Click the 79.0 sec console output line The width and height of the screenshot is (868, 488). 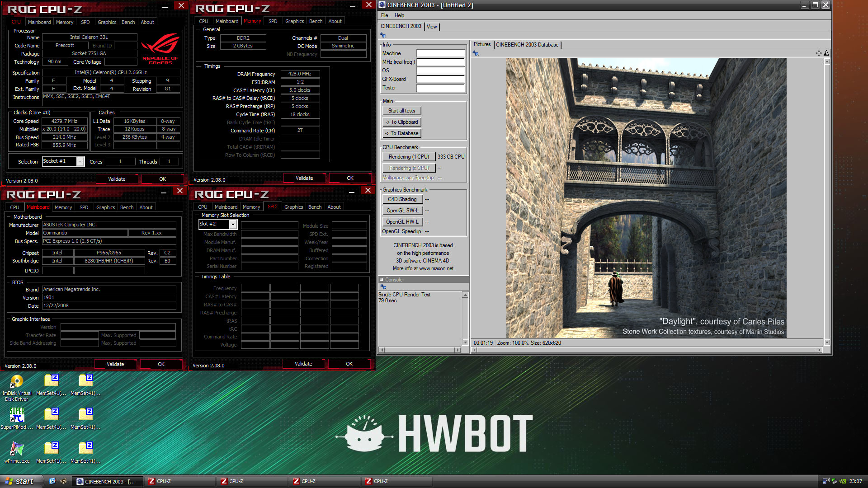coord(387,300)
